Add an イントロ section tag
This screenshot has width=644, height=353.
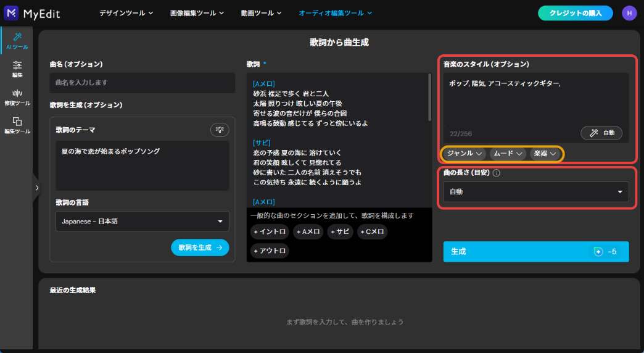(270, 232)
